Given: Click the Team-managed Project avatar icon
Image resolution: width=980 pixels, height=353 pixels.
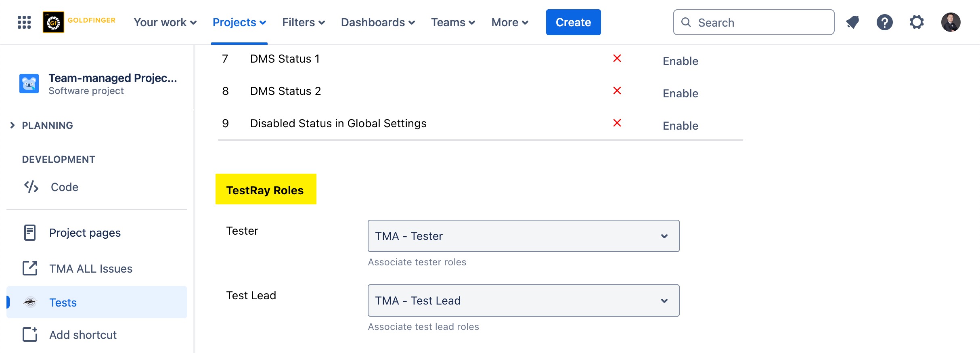Looking at the screenshot, I should tap(29, 84).
